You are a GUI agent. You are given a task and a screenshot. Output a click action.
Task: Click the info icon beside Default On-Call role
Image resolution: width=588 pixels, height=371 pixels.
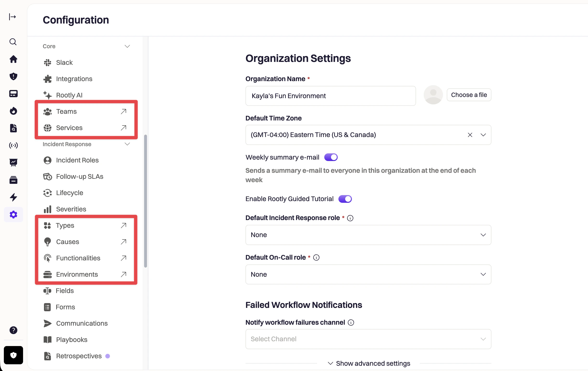tap(316, 257)
